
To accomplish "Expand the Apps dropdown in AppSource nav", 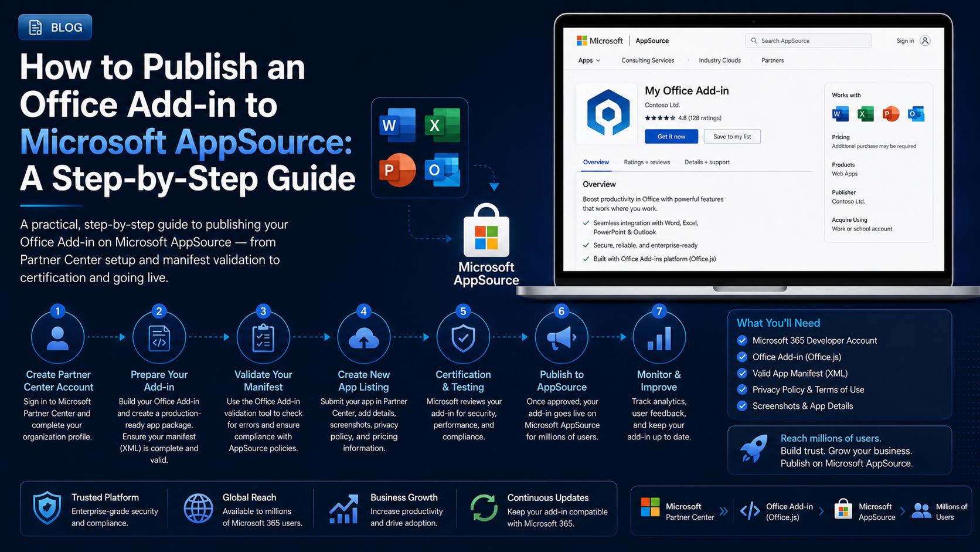I will 589,60.
